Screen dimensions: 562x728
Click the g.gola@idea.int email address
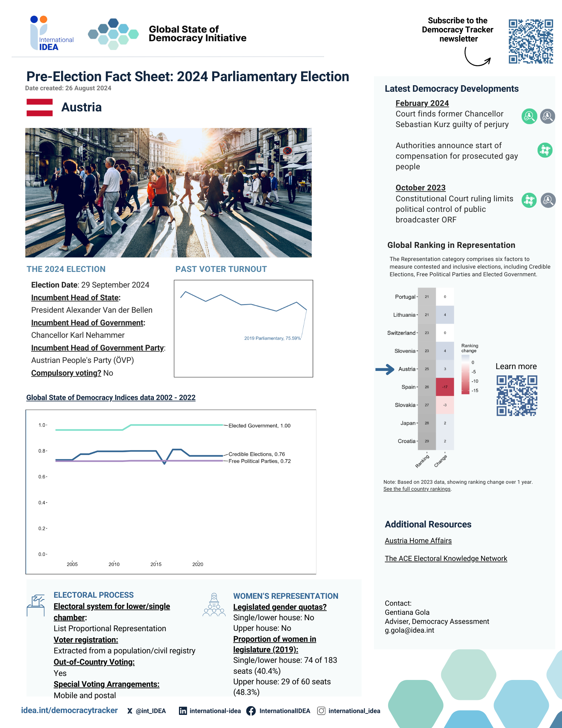410,630
